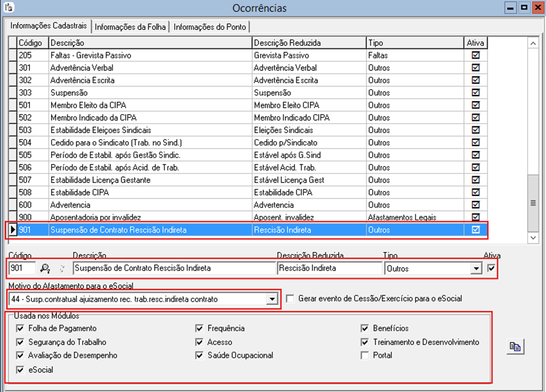546x392 pixels.
Task: Click the row selector arrow for code 901
Action: pos(12,230)
